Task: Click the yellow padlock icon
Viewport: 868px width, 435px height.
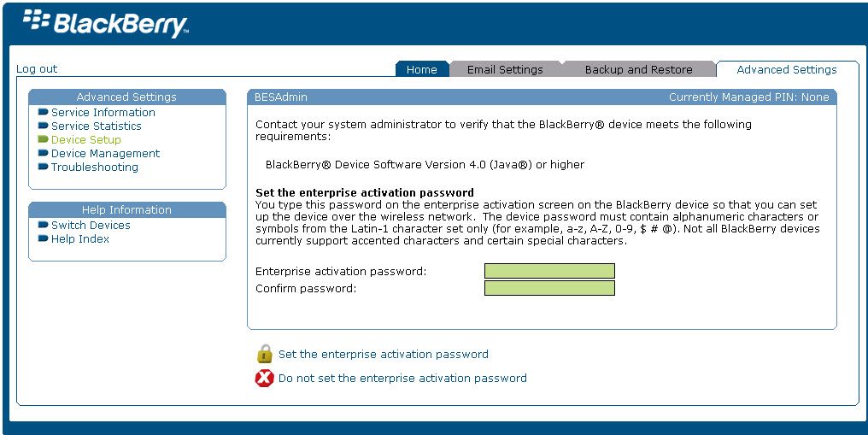Action: coord(265,354)
